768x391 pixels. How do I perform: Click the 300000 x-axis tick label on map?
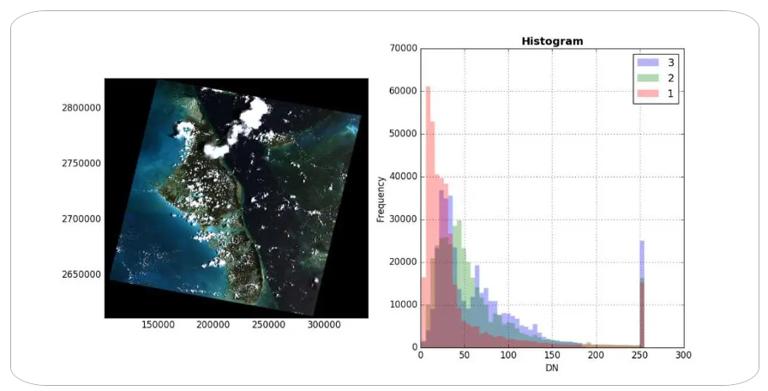[324, 325]
